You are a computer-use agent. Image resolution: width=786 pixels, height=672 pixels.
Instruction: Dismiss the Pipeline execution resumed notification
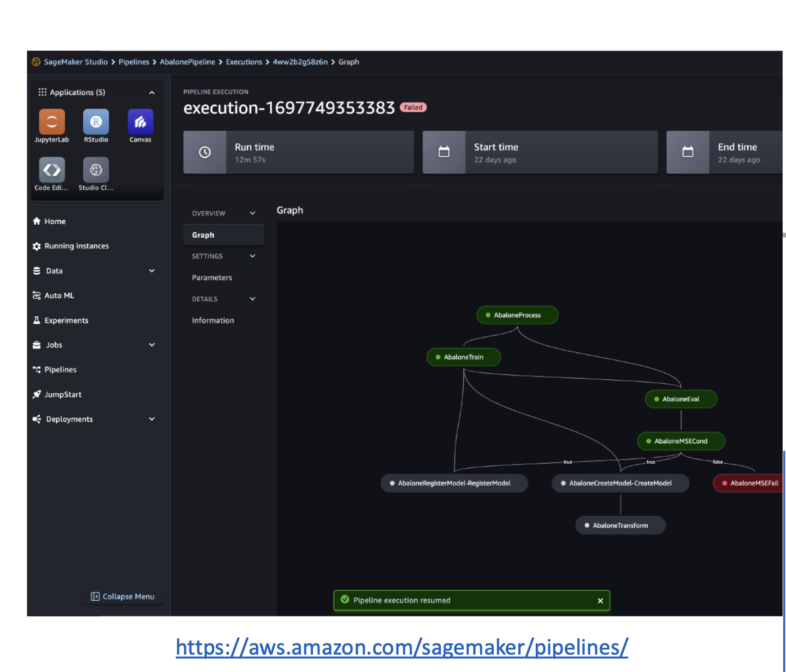tap(600, 601)
